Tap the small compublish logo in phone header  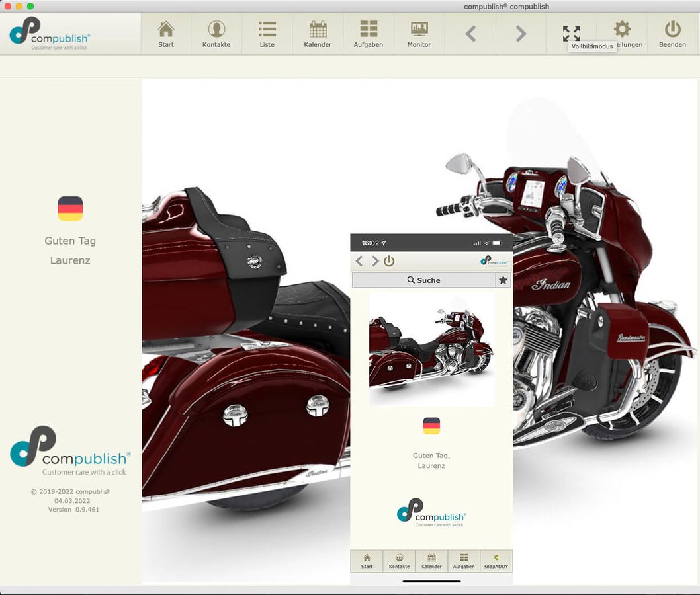pos(494,261)
